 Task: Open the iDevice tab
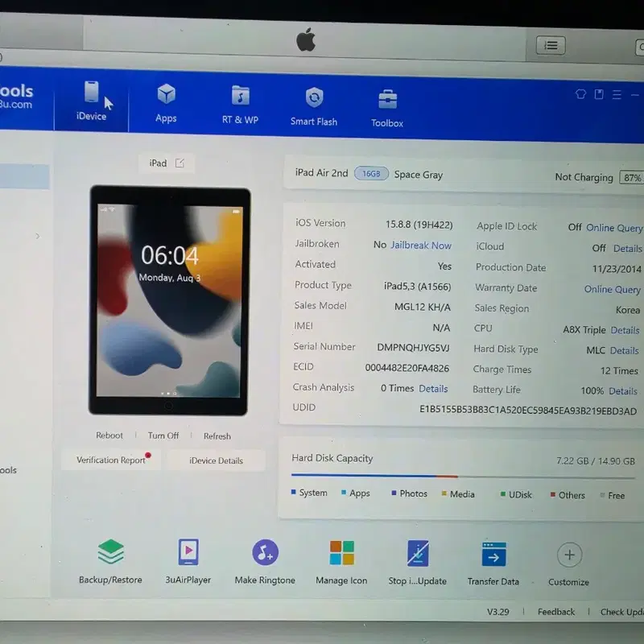91,101
